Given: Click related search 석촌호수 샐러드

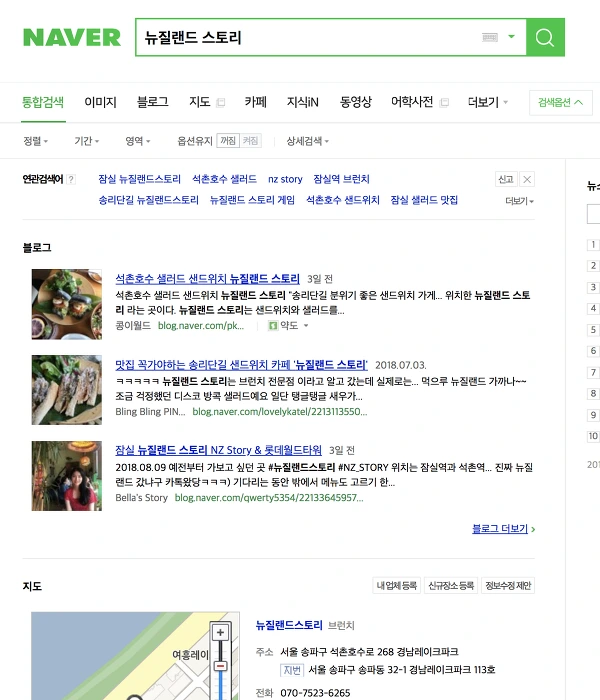Looking at the screenshot, I should coord(224,179).
